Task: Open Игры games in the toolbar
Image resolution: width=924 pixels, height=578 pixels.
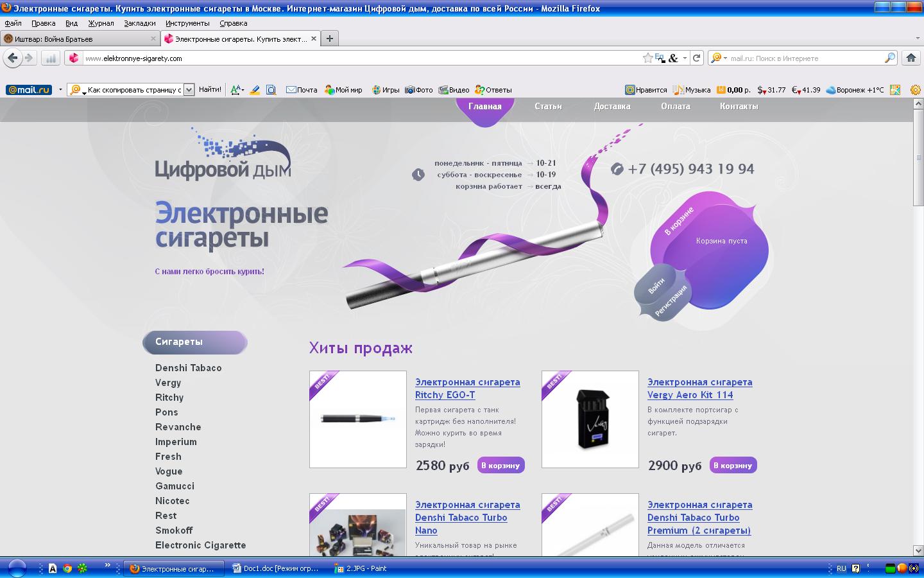Action: click(x=386, y=90)
